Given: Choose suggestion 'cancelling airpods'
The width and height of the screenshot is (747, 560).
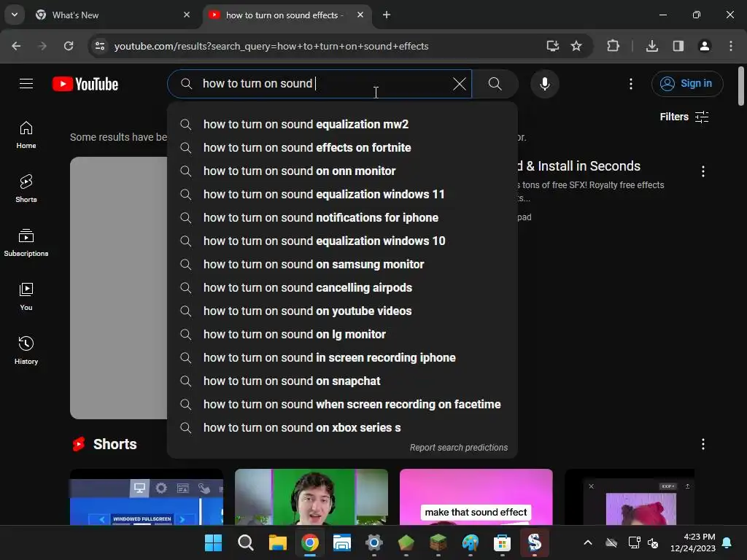Looking at the screenshot, I should tap(342, 287).
